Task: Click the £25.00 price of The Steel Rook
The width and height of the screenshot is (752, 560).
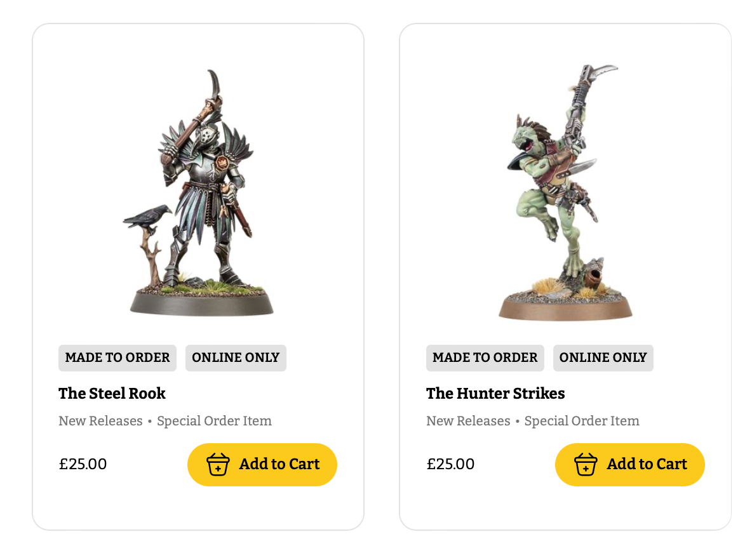Action: tap(83, 464)
